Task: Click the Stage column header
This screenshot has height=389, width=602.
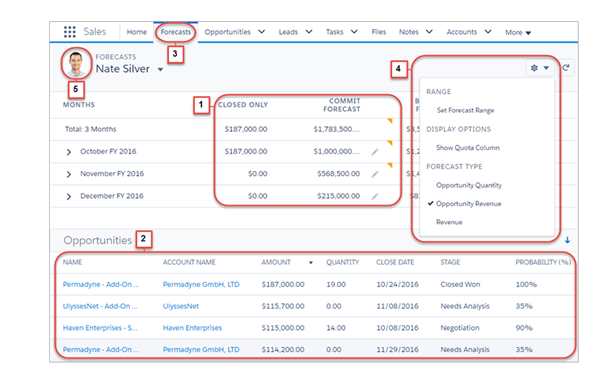Action: tap(450, 262)
